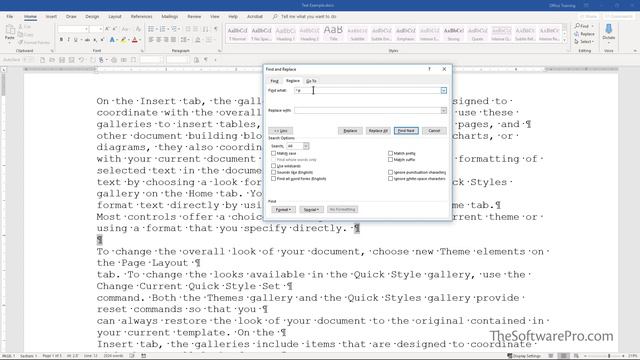Toggle Show/Hide paragraph marks in ribbon
This screenshot has width=640, height=360.
(216, 29)
